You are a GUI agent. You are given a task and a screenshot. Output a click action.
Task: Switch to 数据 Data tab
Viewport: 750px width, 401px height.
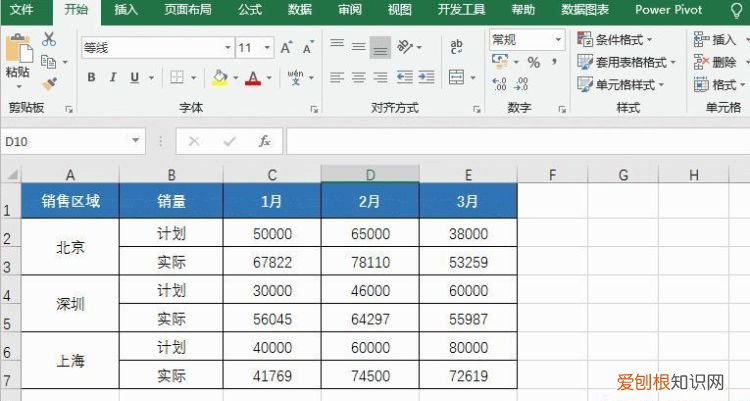pyautogui.click(x=300, y=10)
